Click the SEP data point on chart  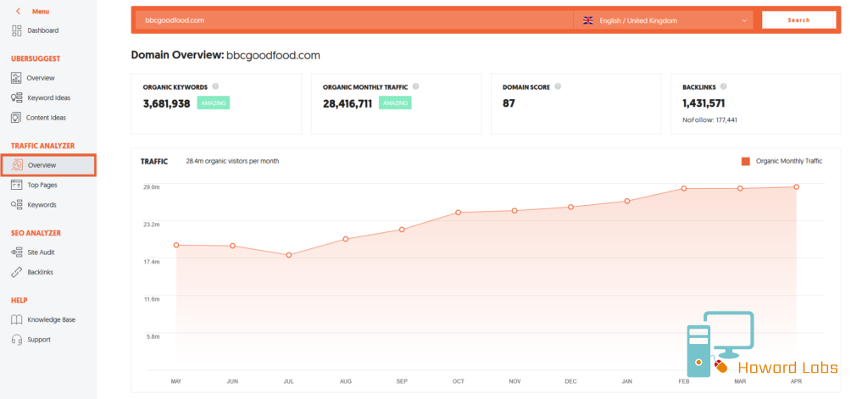pos(402,230)
